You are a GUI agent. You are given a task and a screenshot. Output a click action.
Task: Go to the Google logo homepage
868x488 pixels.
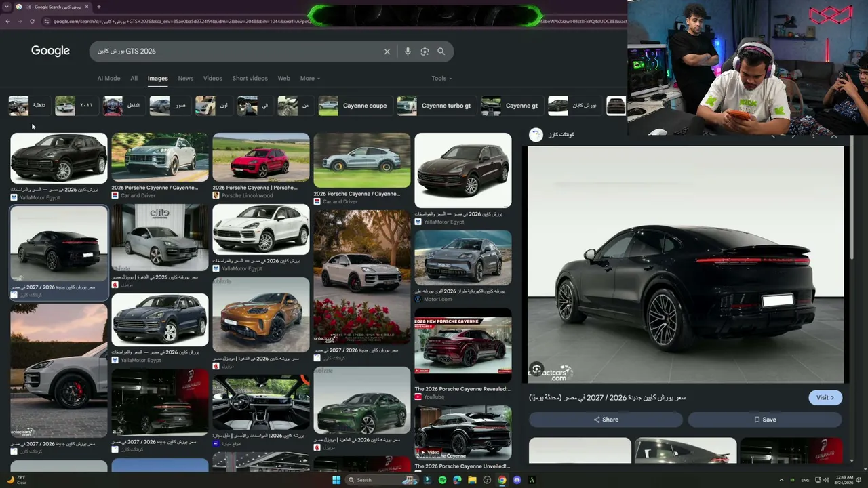tap(50, 52)
